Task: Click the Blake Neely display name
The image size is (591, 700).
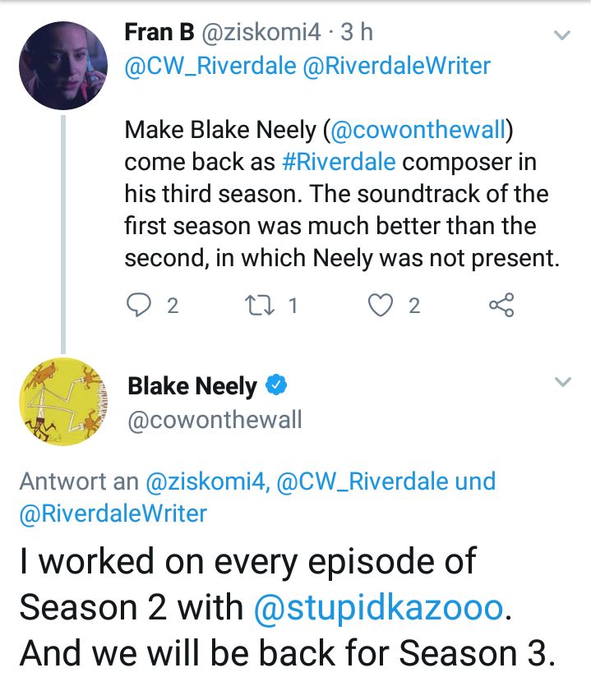Action: pyautogui.click(x=192, y=385)
